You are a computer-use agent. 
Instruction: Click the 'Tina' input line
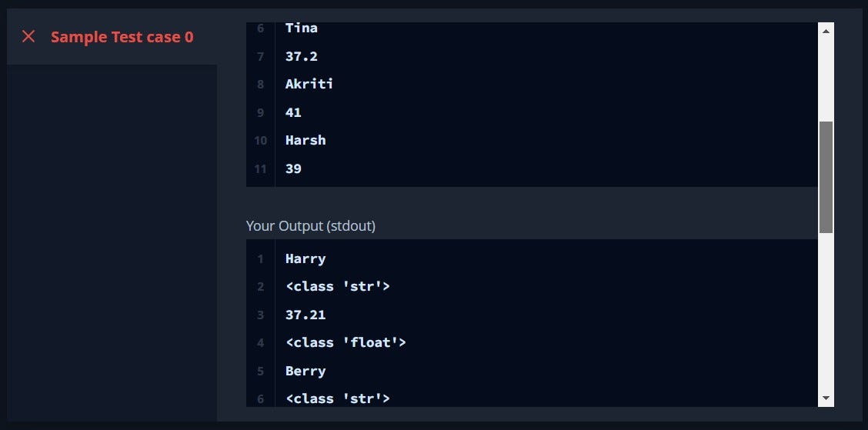click(x=302, y=28)
